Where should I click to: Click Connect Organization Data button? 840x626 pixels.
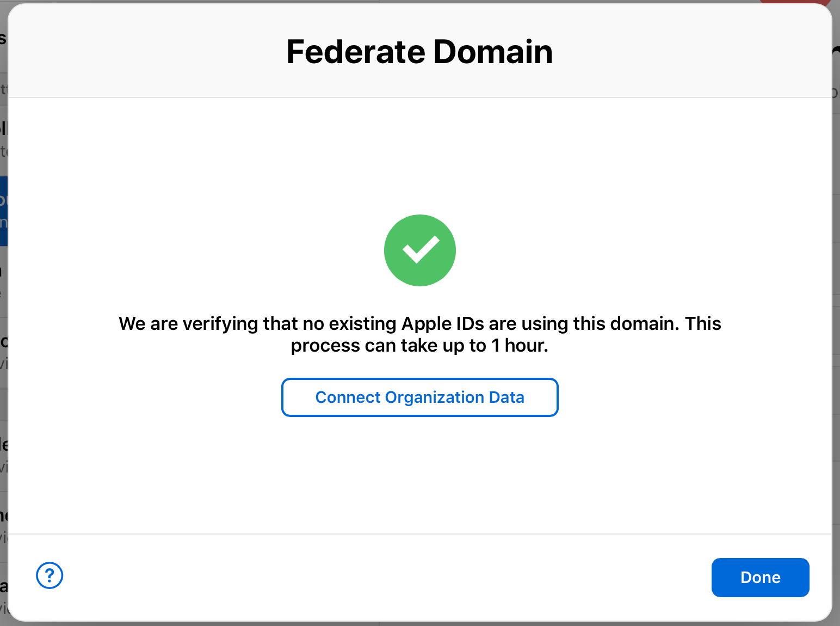[x=419, y=397]
